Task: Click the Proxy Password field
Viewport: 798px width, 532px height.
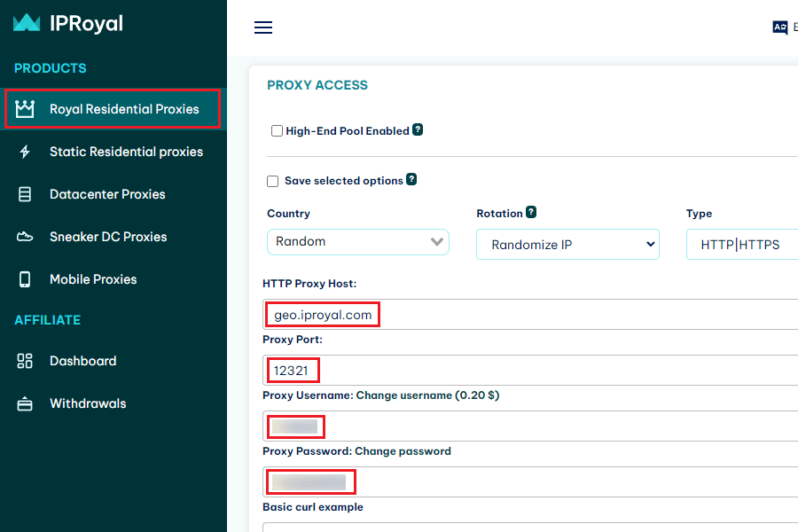Action: pyautogui.click(x=530, y=481)
